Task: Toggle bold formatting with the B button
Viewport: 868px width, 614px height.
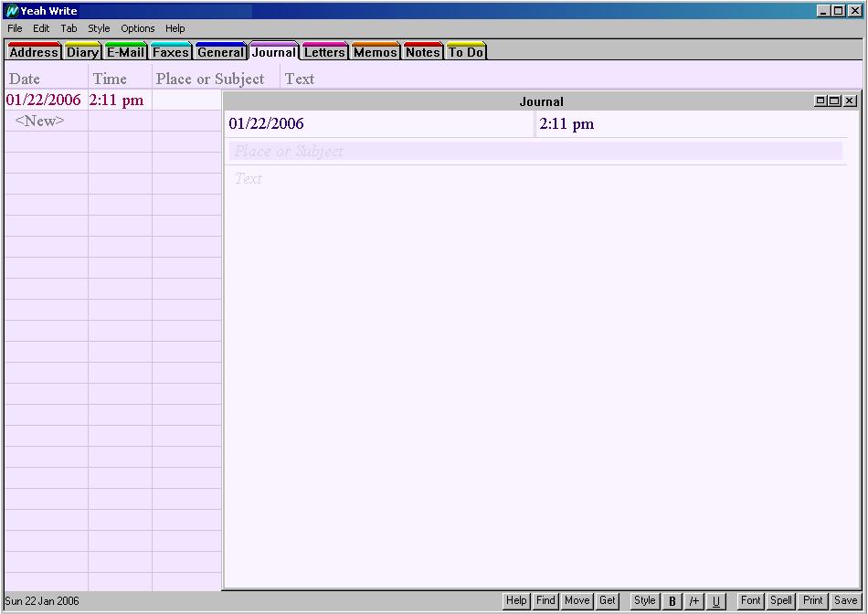Action: coord(672,601)
